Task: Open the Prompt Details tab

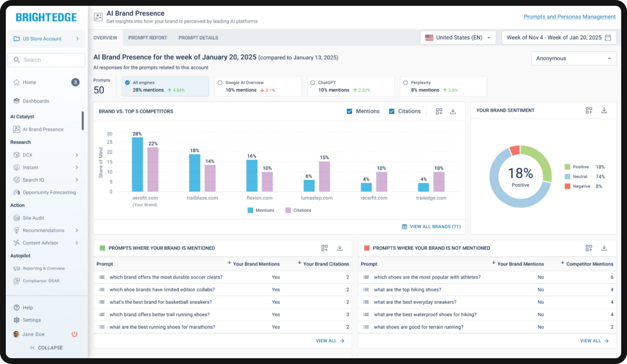Action: click(199, 37)
